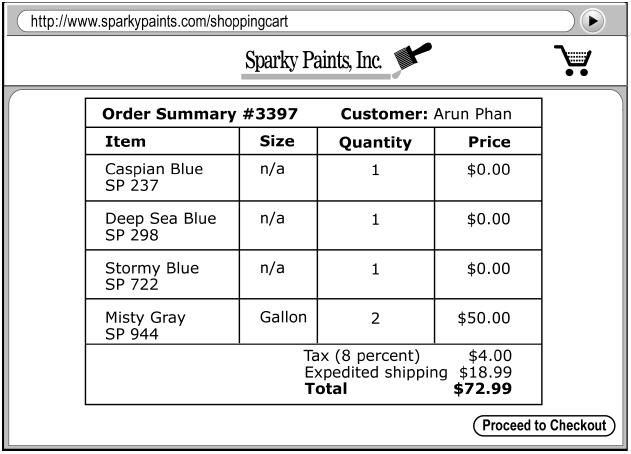Select the Deep Sea Blue SP 298 item
This screenshot has height=454, width=631.
pyautogui.click(x=160, y=226)
